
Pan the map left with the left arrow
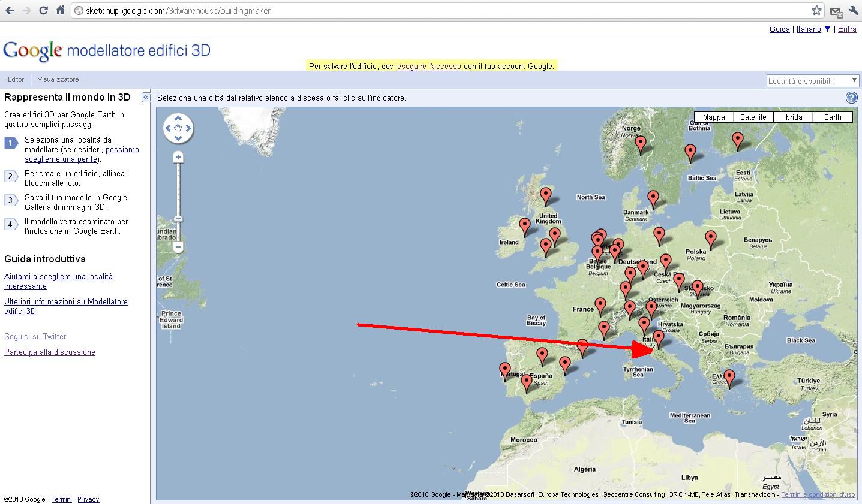[169, 128]
